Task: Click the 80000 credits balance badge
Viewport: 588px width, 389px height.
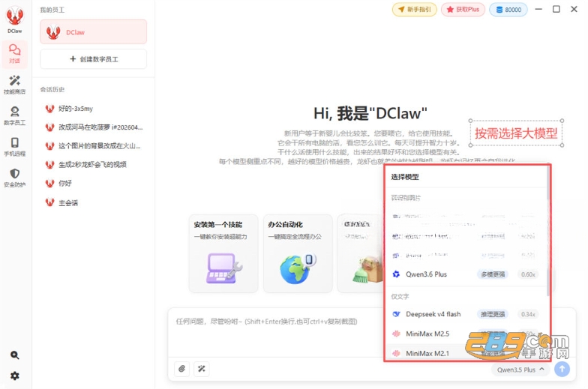Action: 508,9
